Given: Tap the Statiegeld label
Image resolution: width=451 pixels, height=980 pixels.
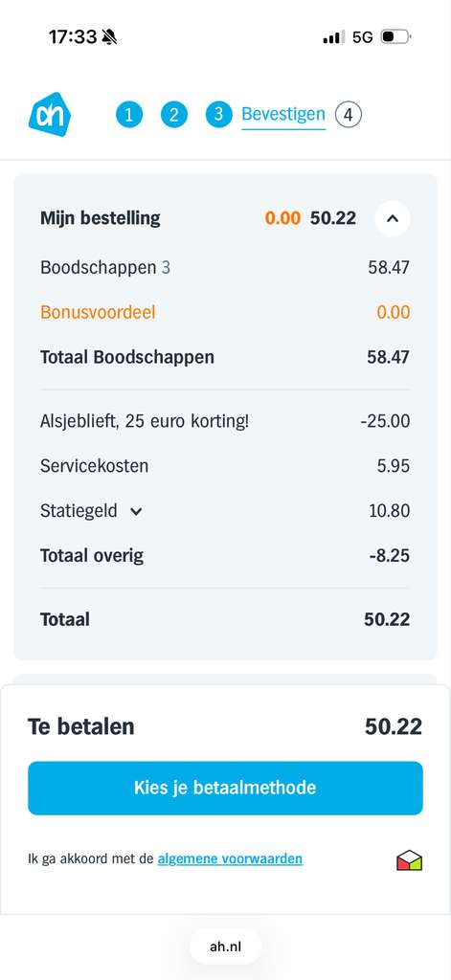Looking at the screenshot, I should 79,511.
